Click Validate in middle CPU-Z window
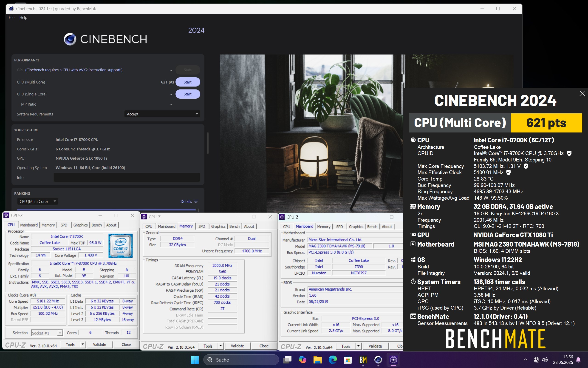This screenshot has height=368, width=588. (x=237, y=346)
